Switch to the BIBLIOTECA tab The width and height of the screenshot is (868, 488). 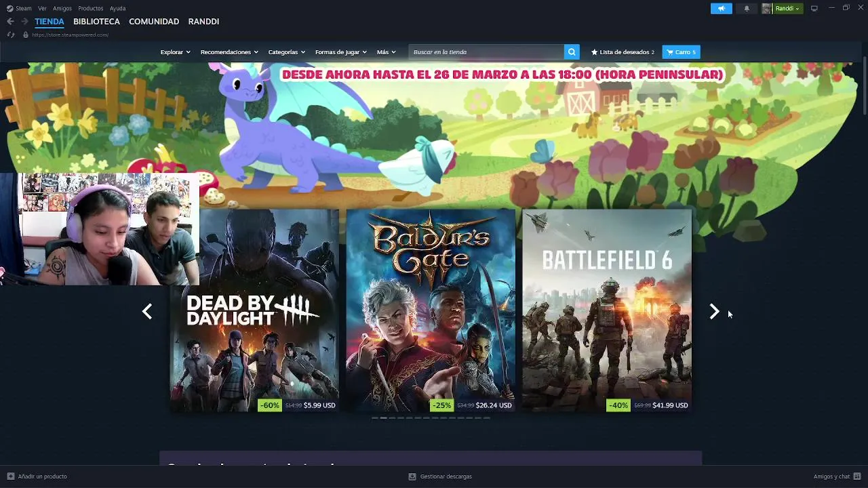pyautogui.click(x=96, y=22)
